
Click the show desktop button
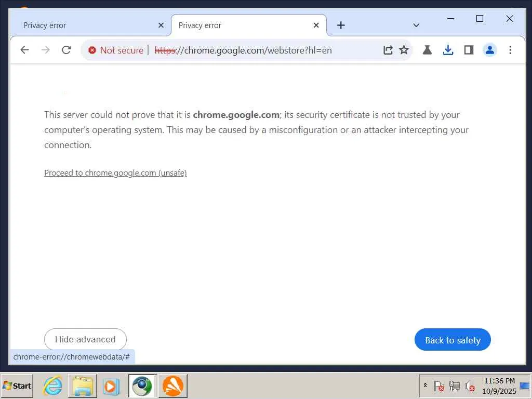coord(525,386)
